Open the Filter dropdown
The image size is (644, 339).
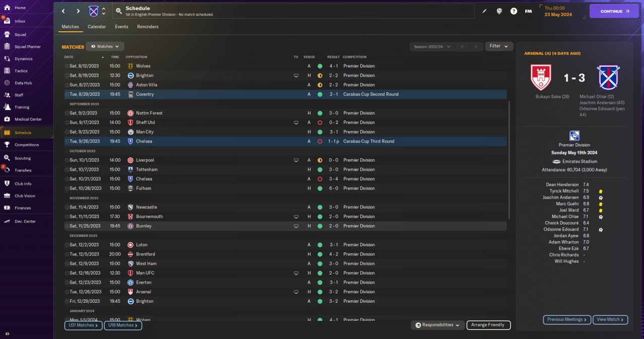tap(499, 46)
